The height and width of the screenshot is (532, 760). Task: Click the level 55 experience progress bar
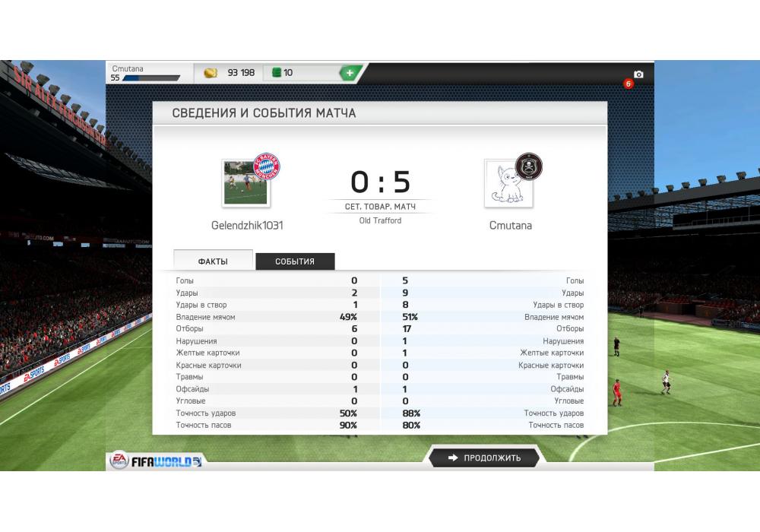point(151,78)
